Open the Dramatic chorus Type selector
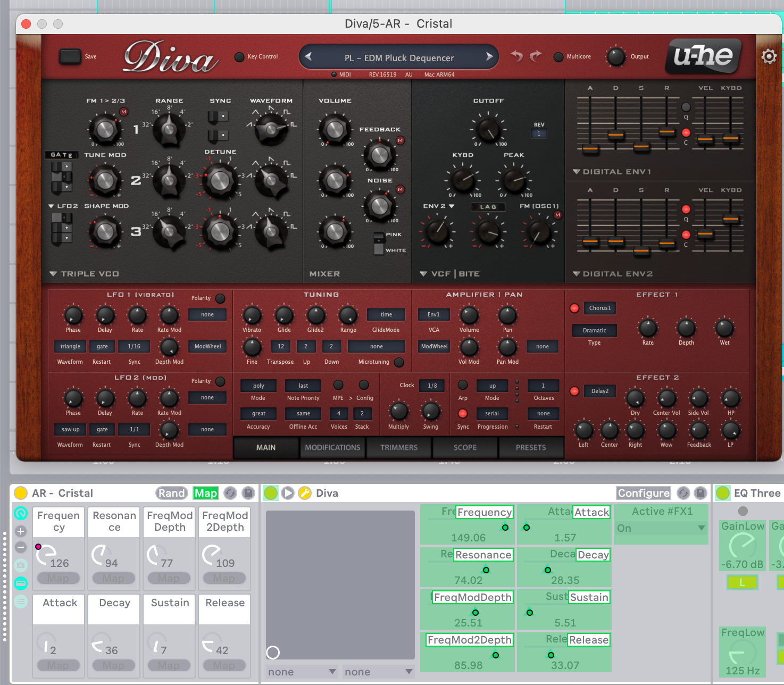The image size is (784, 685). [595, 330]
